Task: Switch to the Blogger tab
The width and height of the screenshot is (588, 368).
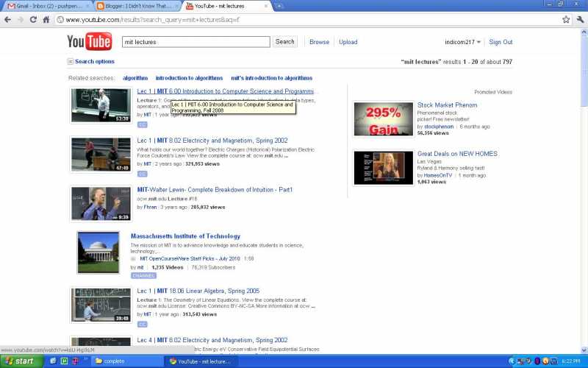Action: [x=137, y=6]
